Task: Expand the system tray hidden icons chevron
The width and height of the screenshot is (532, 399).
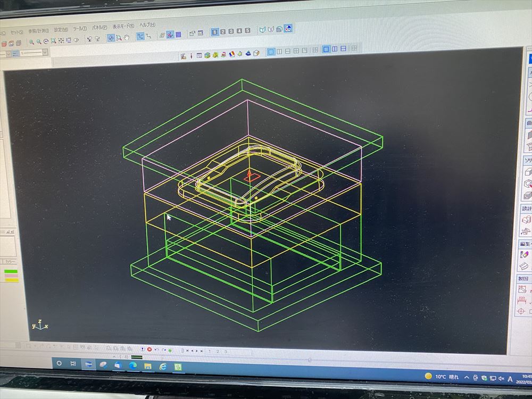Action: pyautogui.click(x=467, y=377)
